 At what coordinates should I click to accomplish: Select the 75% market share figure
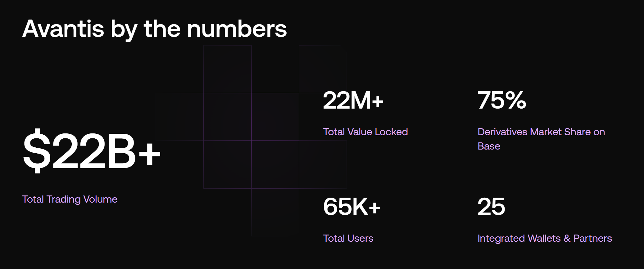pyautogui.click(x=501, y=101)
